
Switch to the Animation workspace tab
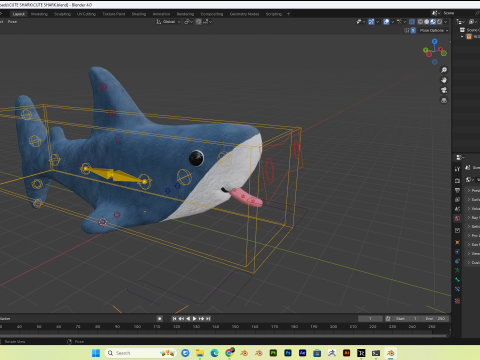point(161,14)
